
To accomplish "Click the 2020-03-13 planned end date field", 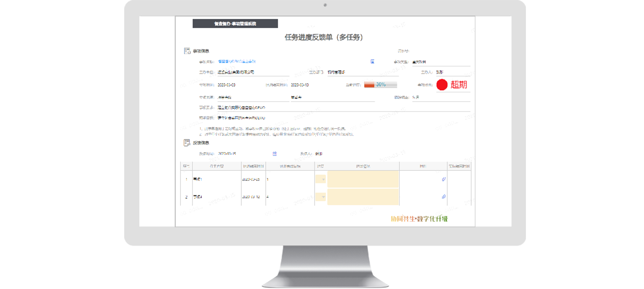I will tap(300, 85).
